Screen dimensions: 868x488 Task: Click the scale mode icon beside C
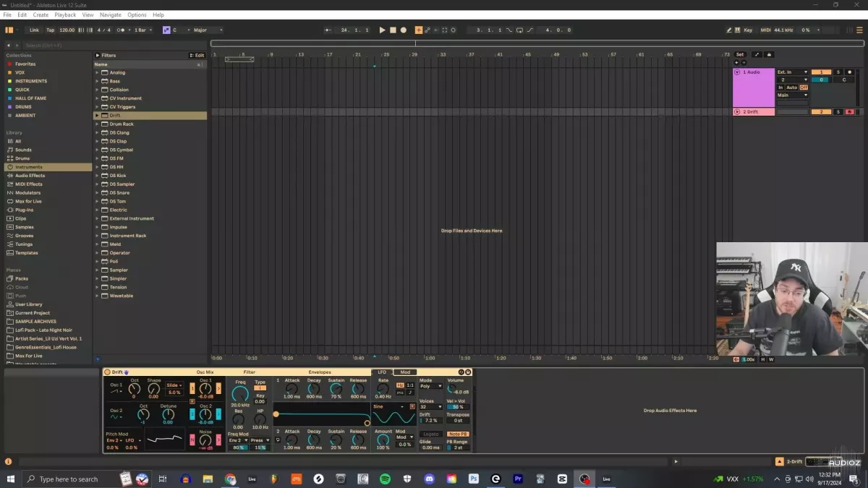(x=166, y=30)
